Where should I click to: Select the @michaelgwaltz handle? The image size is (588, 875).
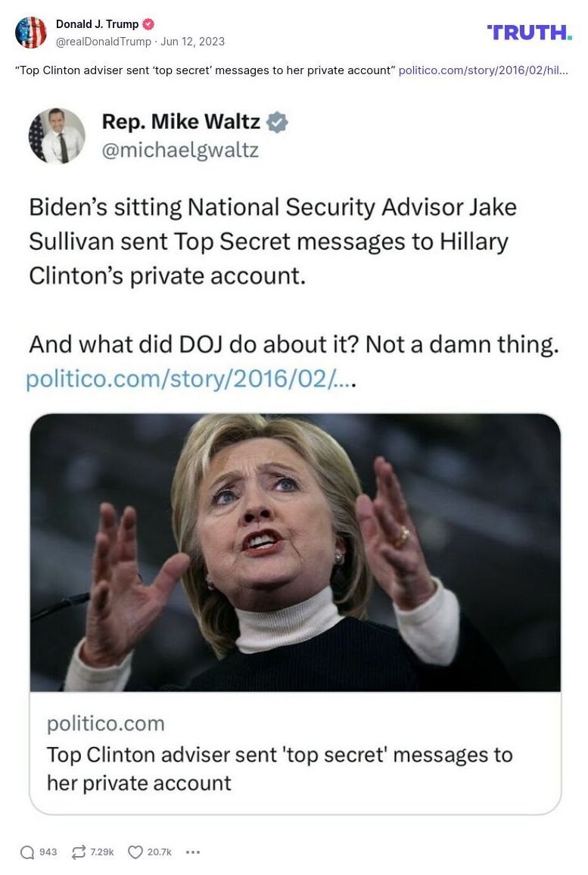[180, 150]
